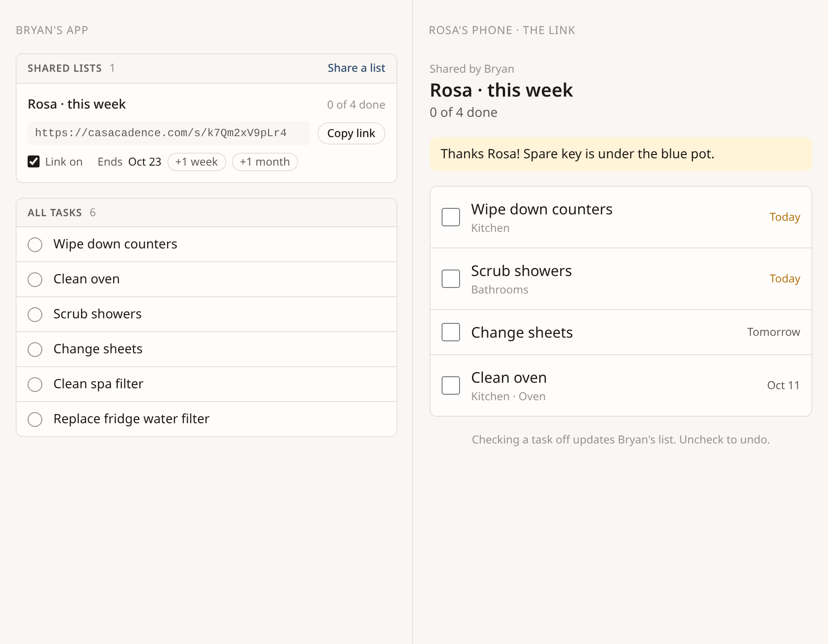Uncheck the Link on checkbox
The image size is (828, 644).
[x=34, y=161]
